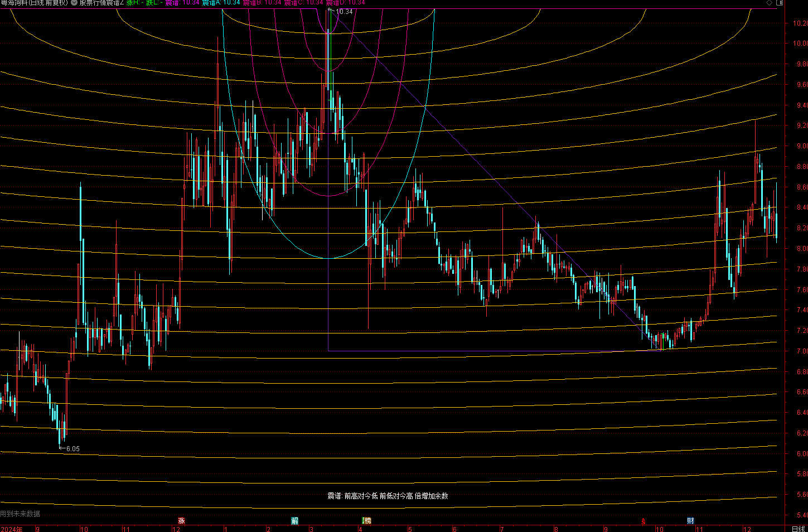This screenshot has width=808, height=532.
Task: Click the red 涨 event marker on timeline
Action: pyautogui.click(x=181, y=521)
